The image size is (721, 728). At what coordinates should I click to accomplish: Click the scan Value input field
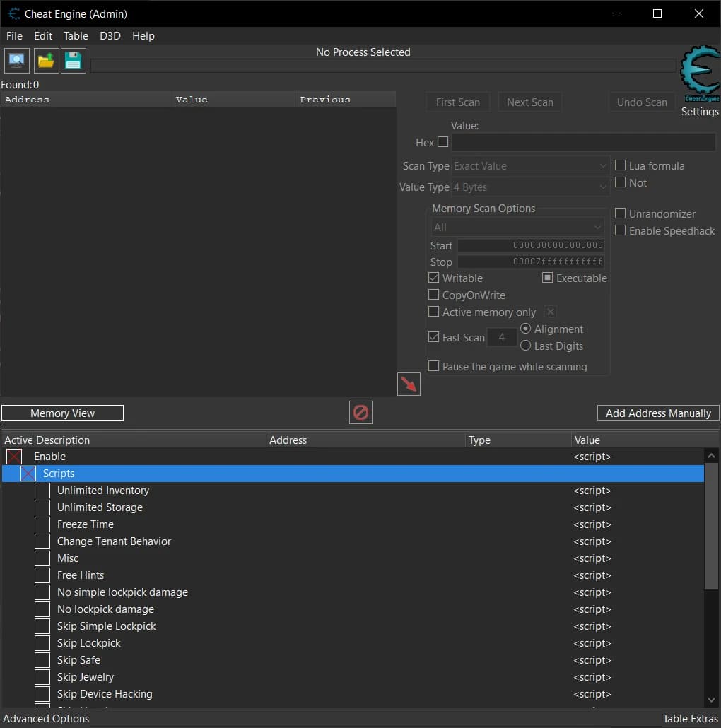coord(583,142)
